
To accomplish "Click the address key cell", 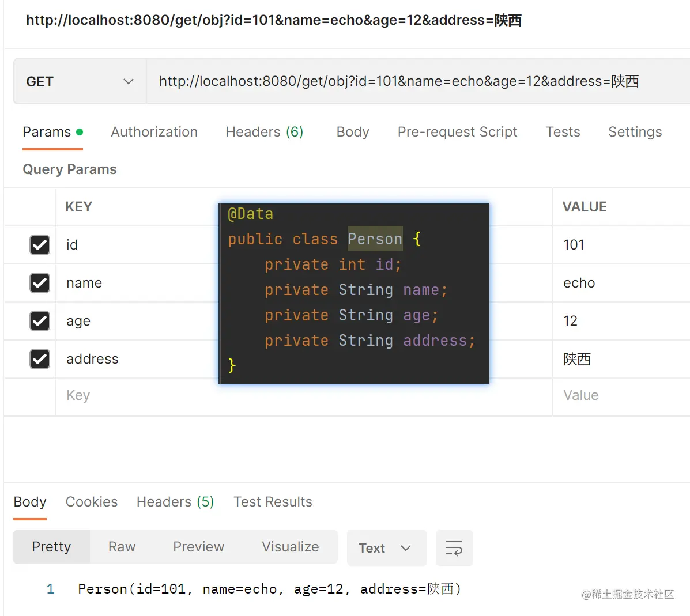I will (137, 359).
